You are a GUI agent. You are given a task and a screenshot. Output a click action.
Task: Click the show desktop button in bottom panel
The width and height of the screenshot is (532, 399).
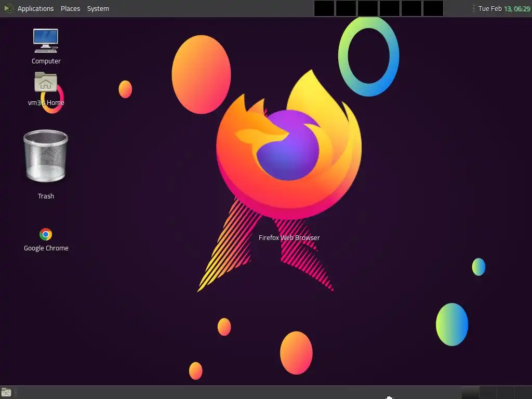click(6, 393)
